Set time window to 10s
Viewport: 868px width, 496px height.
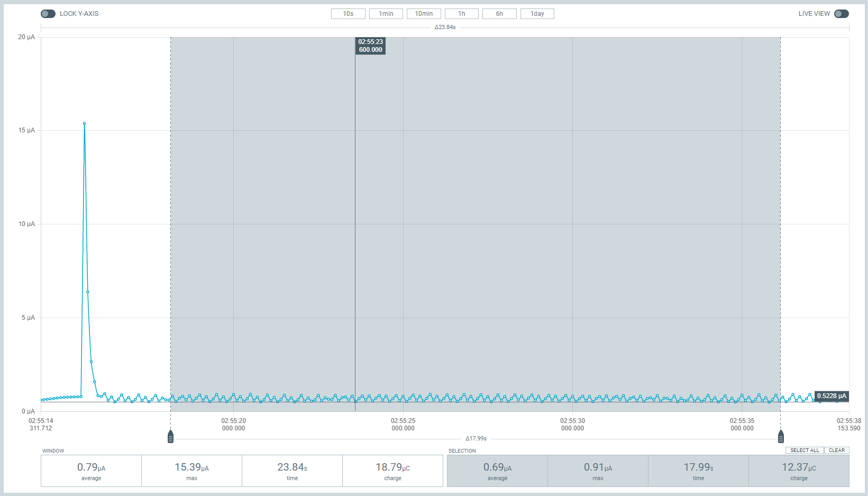pos(348,14)
